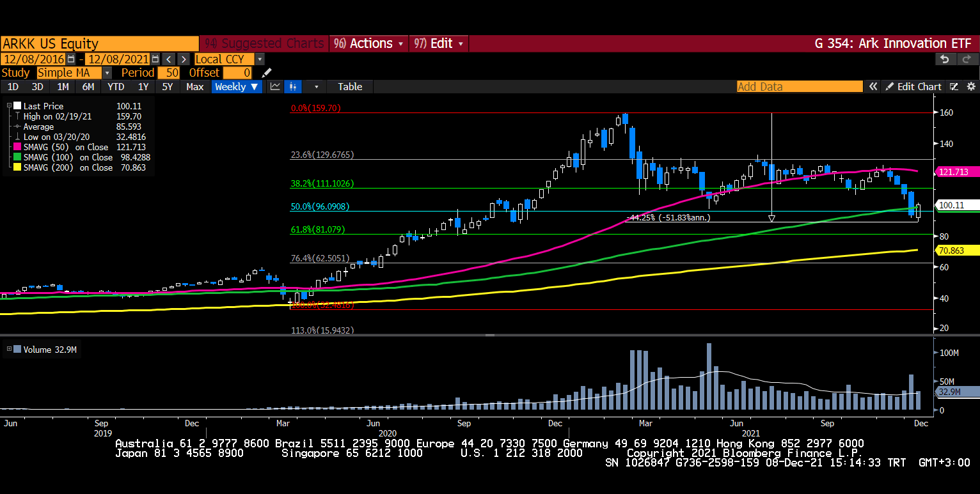
Task: Shift date range back with left arrow
Action: (x=168, y=59)
